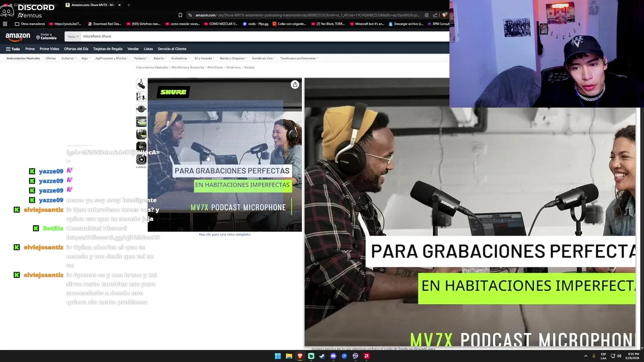The image size is (644, 362).
Task: Expand 'Banda y Orquesta' dropdown
Action: [233, 58]
